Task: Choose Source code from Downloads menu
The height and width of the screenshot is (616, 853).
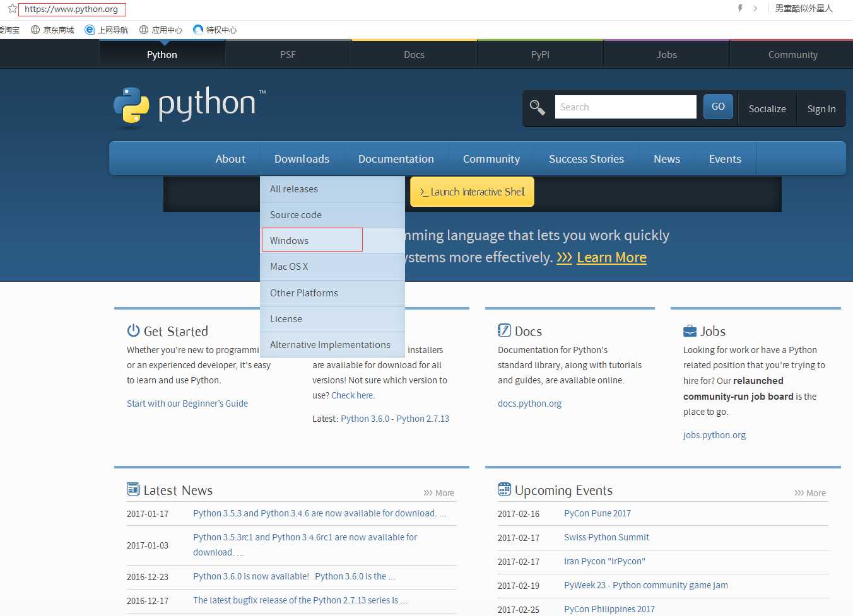Action: point(332,215)
